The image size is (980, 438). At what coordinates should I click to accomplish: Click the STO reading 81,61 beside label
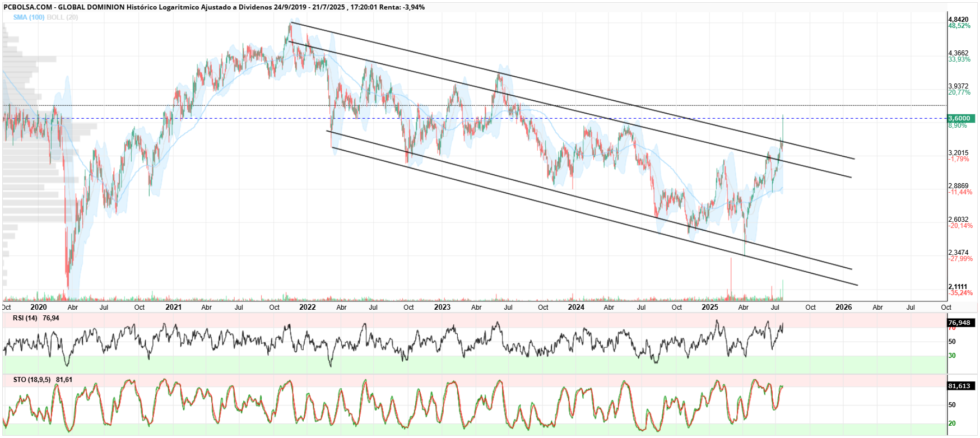[x=64, y=380]
